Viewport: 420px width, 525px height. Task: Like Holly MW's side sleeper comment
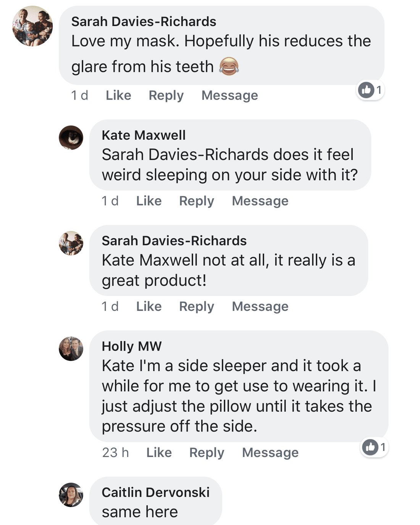[x=159, y=452]
